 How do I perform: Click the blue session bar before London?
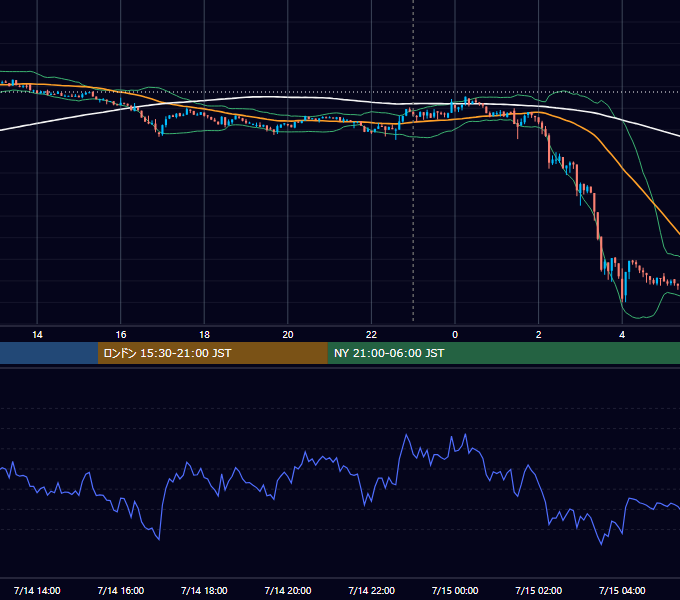49,353
